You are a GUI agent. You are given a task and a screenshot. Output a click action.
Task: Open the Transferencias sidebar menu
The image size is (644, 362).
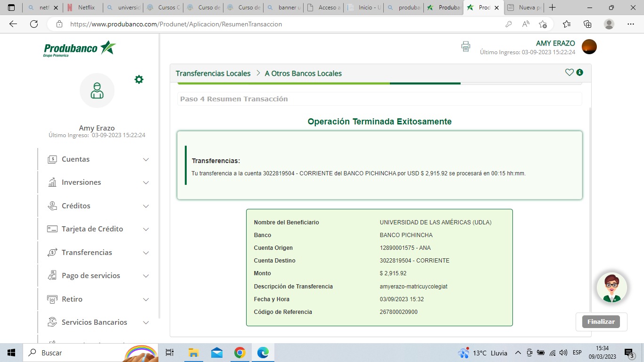click(87, 253)
